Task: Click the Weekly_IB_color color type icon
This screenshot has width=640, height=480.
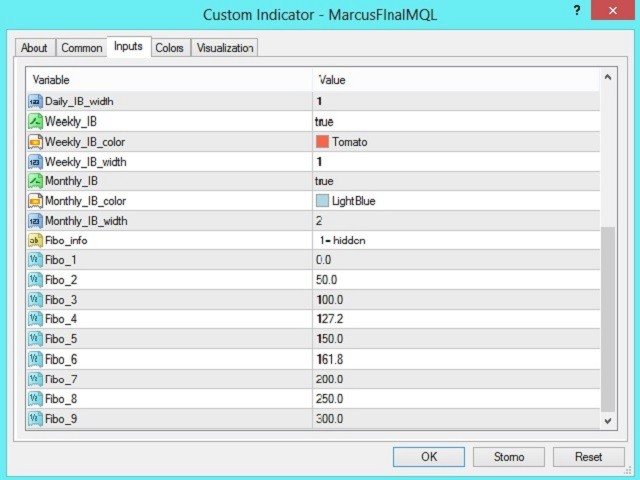Action: coord(35,141)
